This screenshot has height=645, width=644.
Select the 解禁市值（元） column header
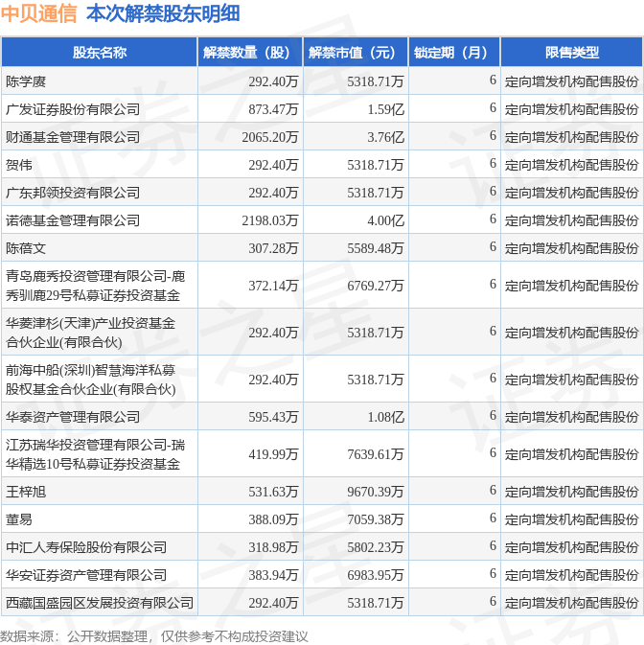(x=356, y=53)
